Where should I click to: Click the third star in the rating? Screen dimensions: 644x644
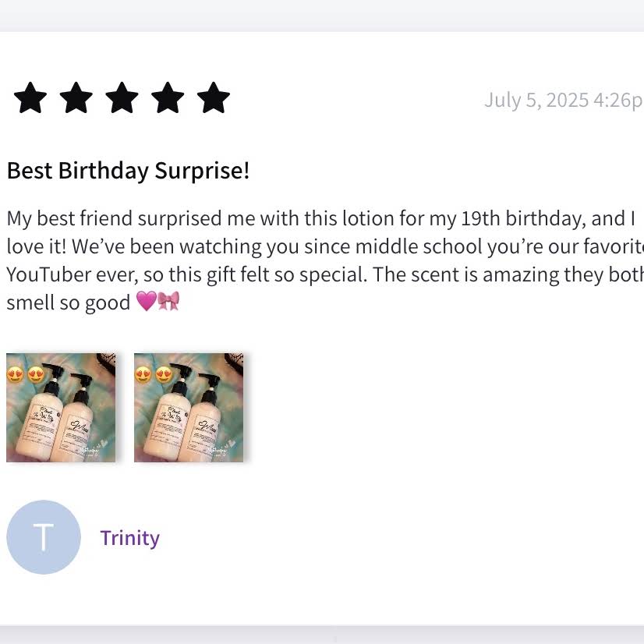point(122,99)
